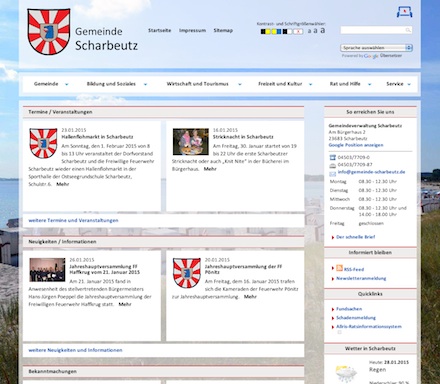Click the blue webcam icon in header

[x=404, y=12]
